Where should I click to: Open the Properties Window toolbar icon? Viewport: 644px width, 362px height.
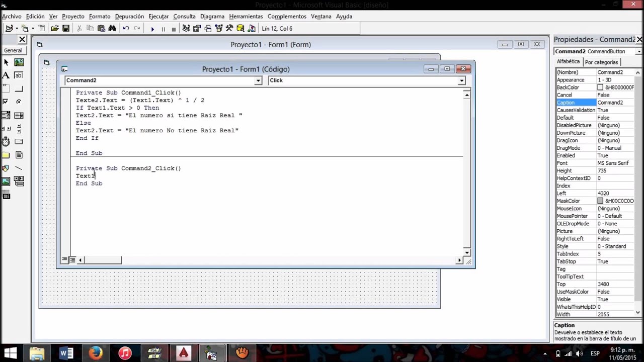(197, 29)
